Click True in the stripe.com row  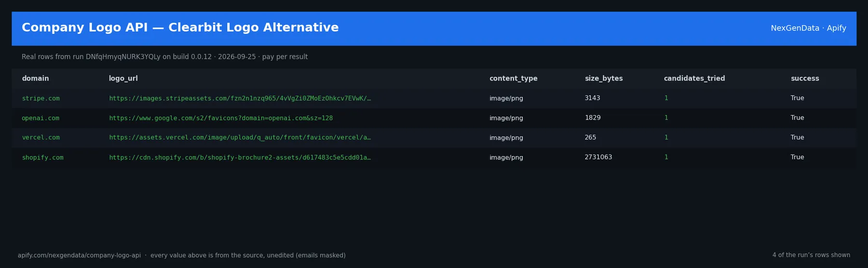(x=797, y=98)
